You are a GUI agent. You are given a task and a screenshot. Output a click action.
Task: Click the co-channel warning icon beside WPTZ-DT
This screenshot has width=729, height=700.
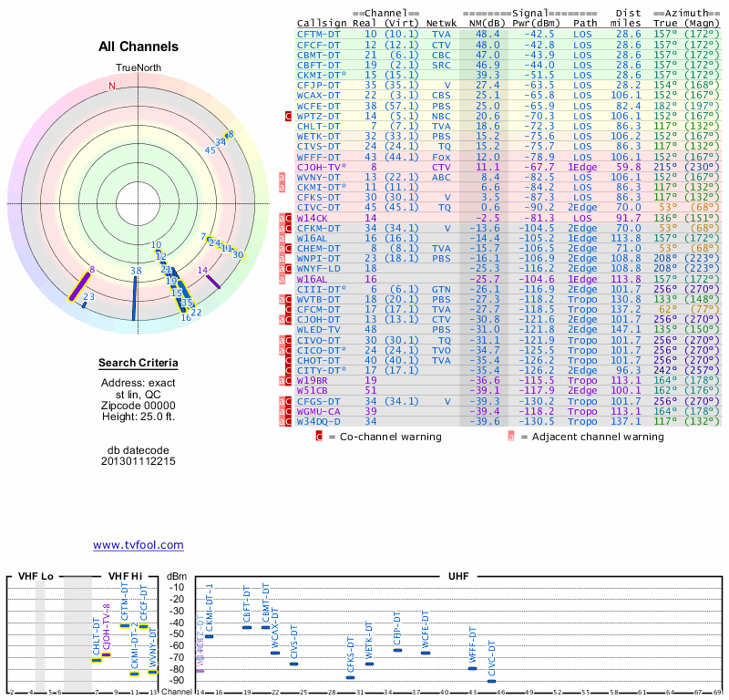pos(289,117)
